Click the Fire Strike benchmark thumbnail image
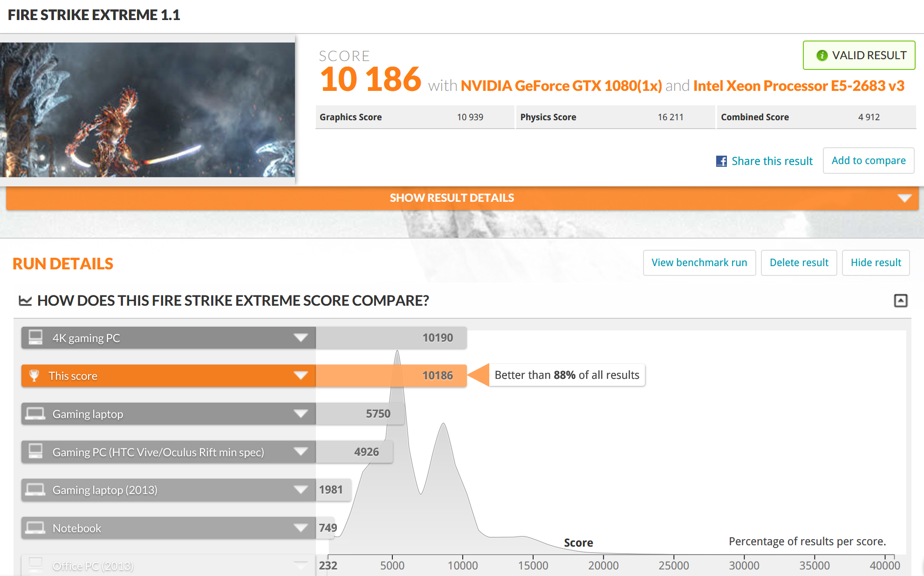Screen dimensions: 924x576 pyautogui.click(x=147, y=110)
